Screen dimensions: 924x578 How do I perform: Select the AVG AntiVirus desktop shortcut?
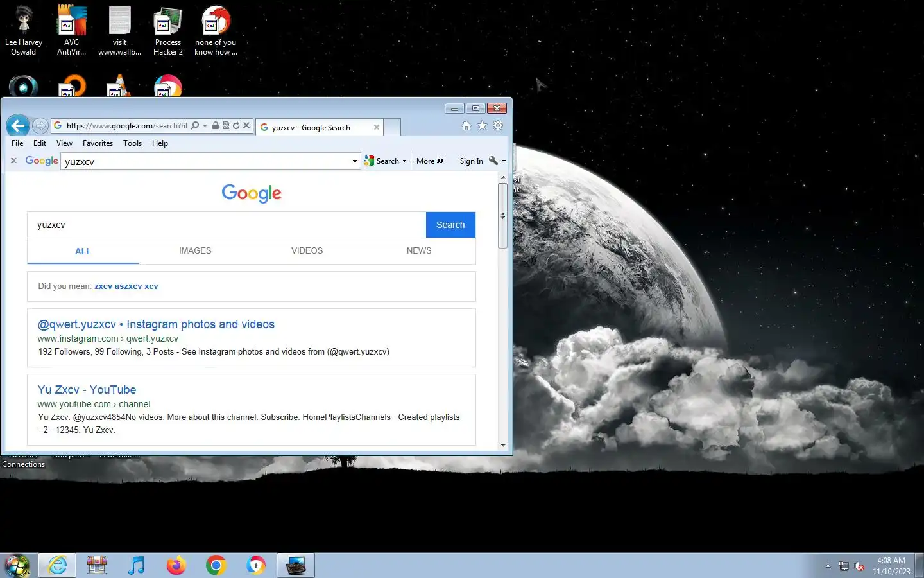72,30
